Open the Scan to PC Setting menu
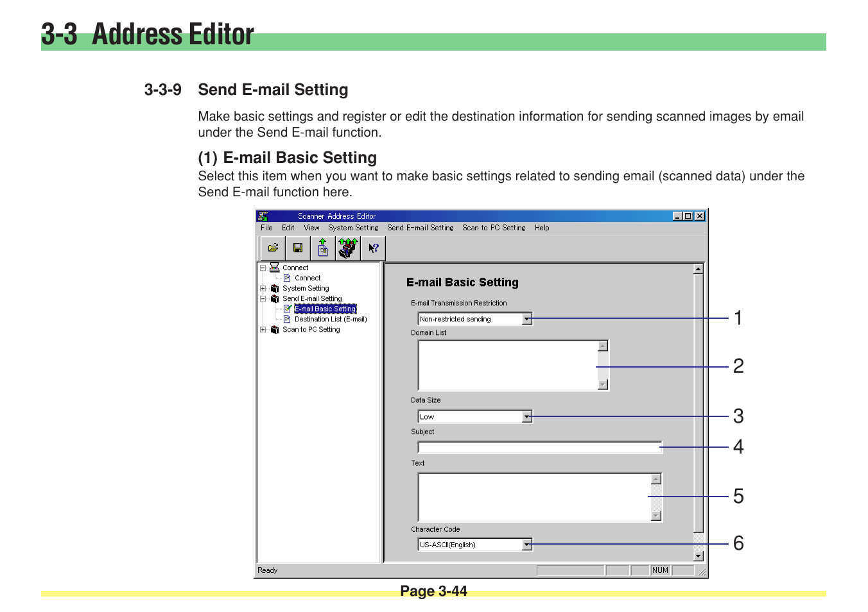The width and height of the screenshot is (868, 612). (x=494, y=228)
